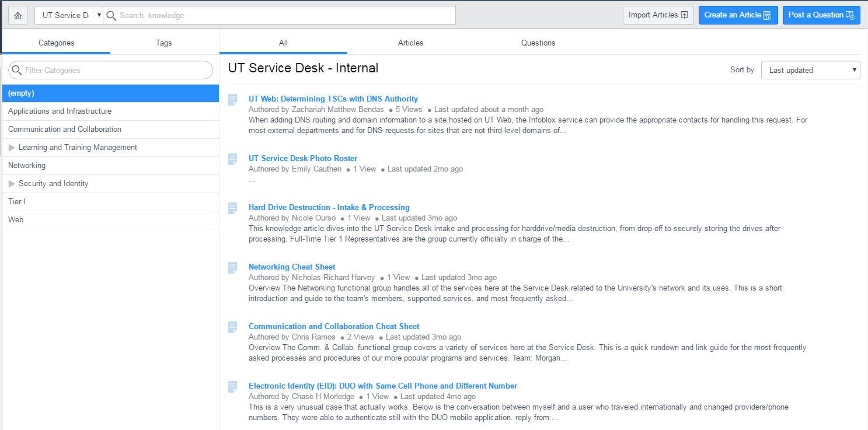Click the Create an Article button
Image resolution: width=868 pixels, height=430 pixels.
738,15
